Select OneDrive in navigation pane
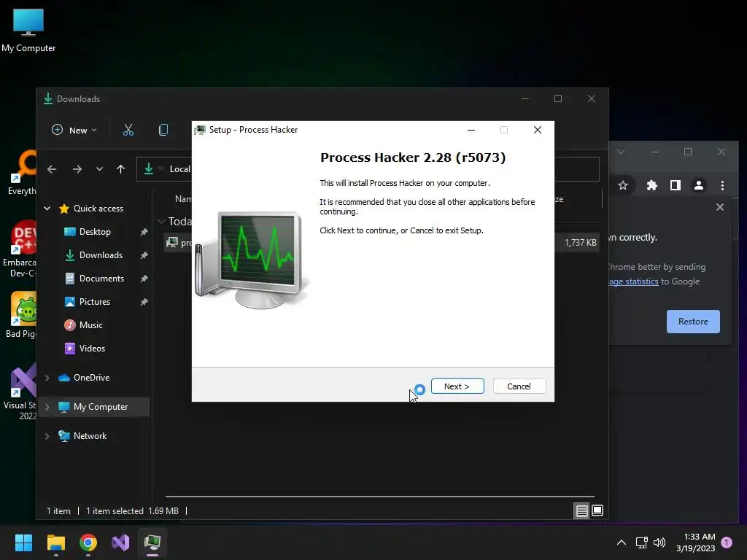 click(91, 378)
